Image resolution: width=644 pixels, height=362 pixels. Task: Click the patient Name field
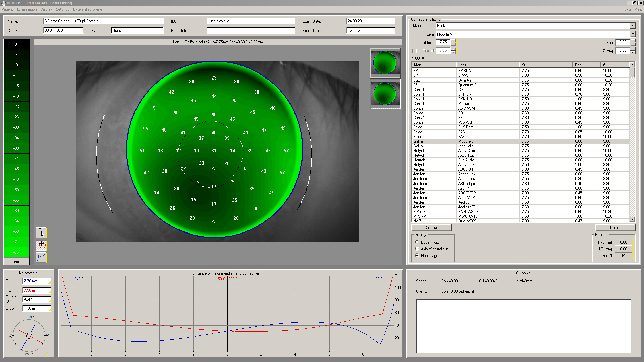click(103, 21)
